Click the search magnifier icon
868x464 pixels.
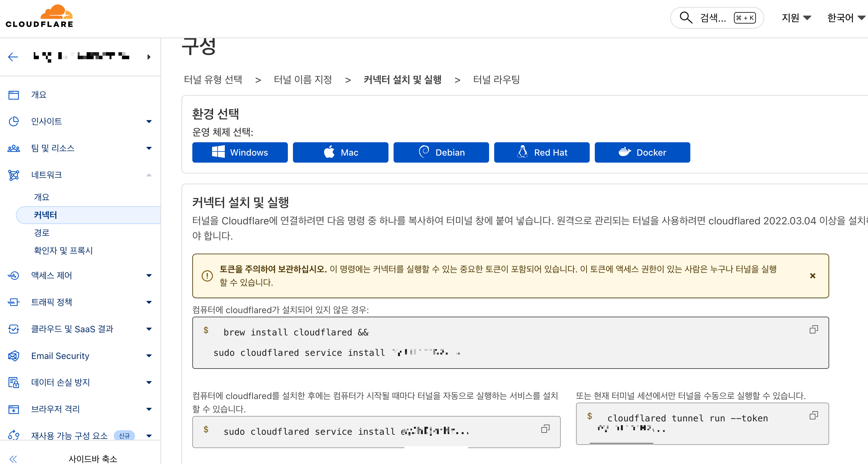685,18
